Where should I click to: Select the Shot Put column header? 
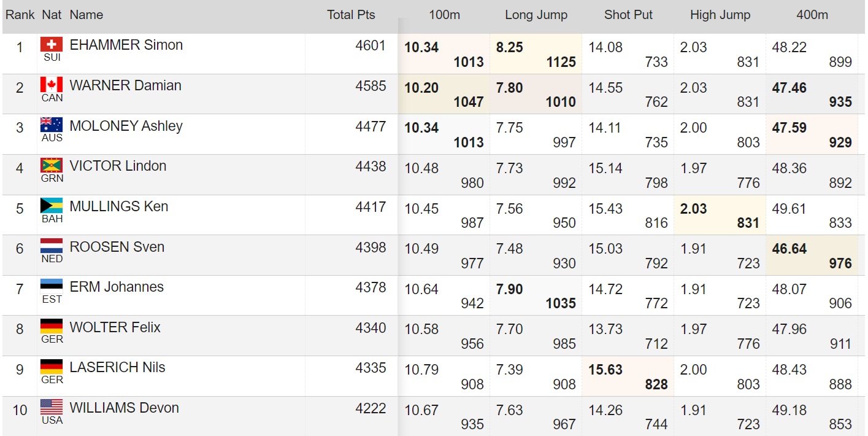(x=628, y=15)
